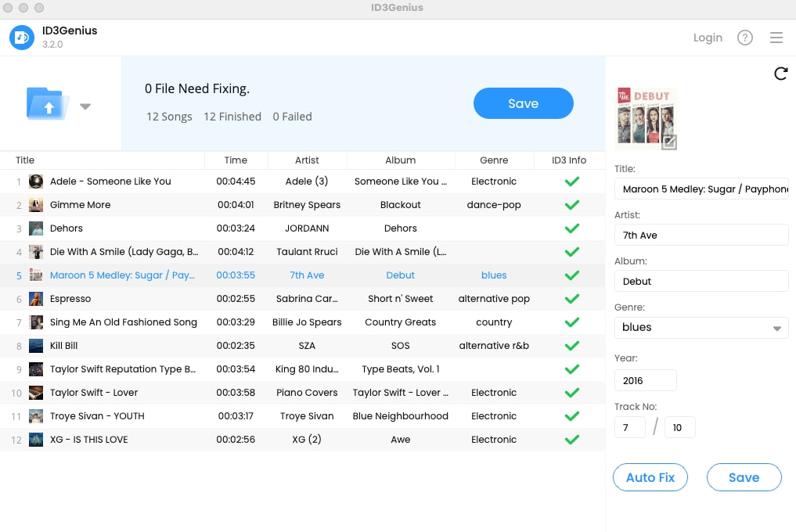Screen dimensions: 796x532
Task: Click the ID3 Info column header
Action: tap(568, 160)
